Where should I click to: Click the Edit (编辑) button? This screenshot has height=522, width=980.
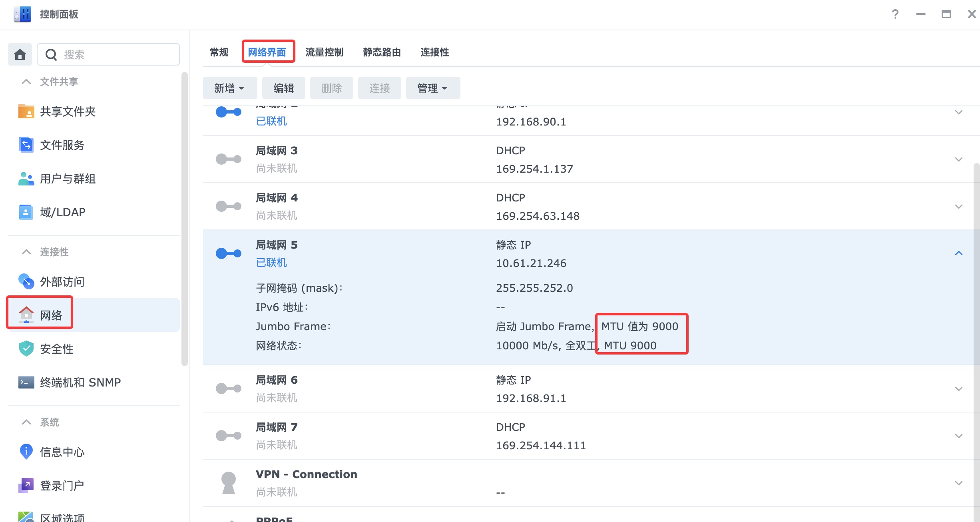click(283, 88)
